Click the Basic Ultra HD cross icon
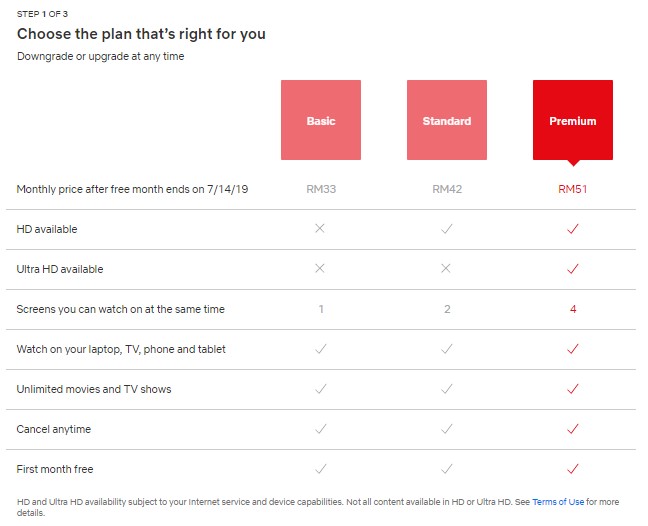The height and width of the screenshot is (526, 648). pyautogui.click(x=320, y=268)
